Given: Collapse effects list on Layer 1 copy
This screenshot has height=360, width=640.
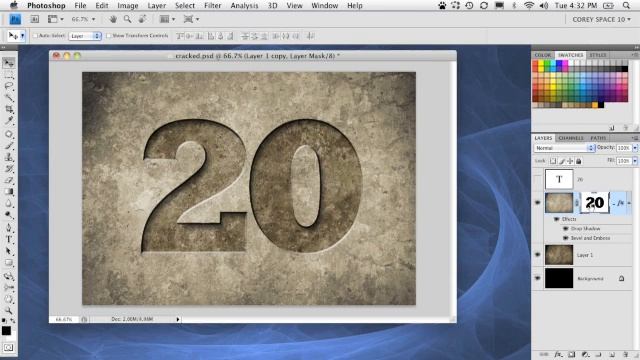Looking at the screenshot, I should click(629, 203).
